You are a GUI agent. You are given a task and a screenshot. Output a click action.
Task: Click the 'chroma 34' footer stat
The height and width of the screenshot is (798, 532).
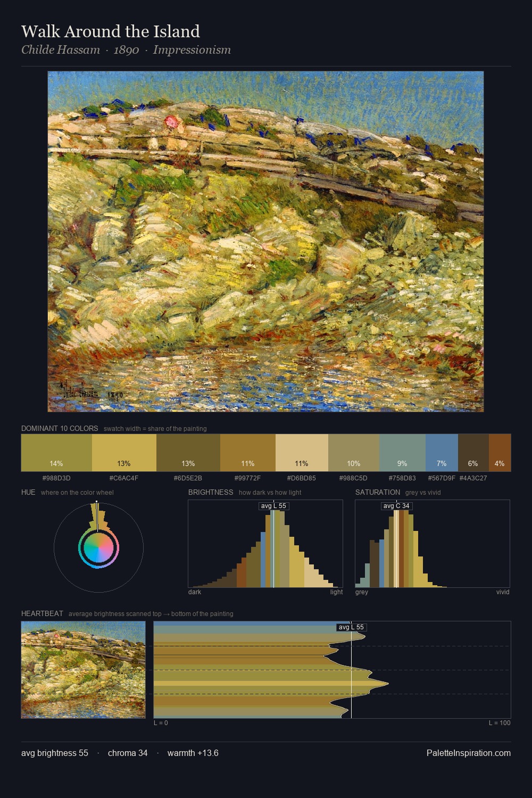[x=128, y=753]
